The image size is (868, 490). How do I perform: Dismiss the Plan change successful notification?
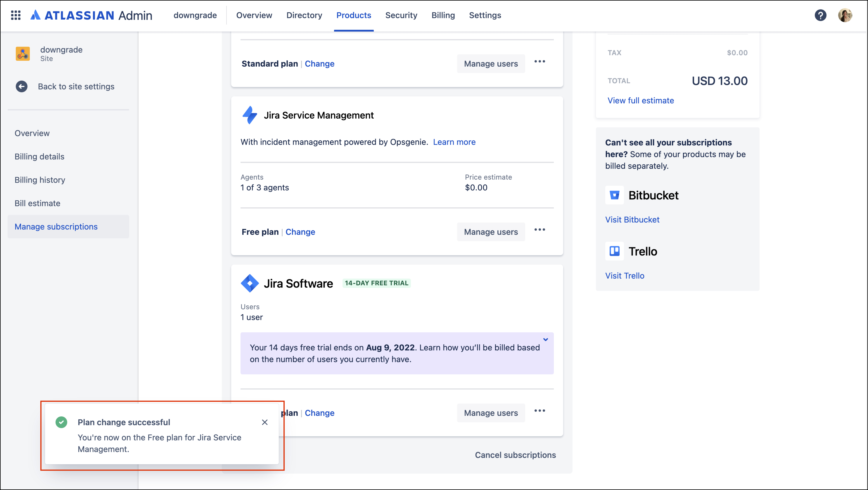pyautogui.click(x=264, y=422)
